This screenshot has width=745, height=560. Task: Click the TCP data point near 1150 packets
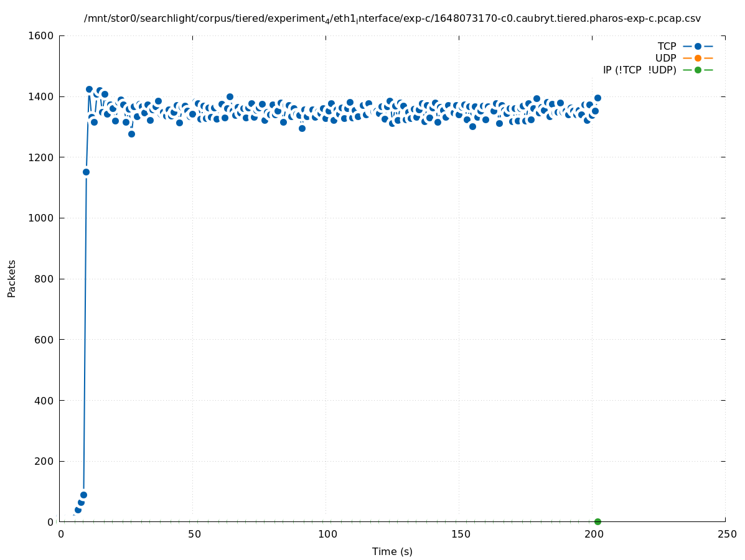(x=86, y=172)
